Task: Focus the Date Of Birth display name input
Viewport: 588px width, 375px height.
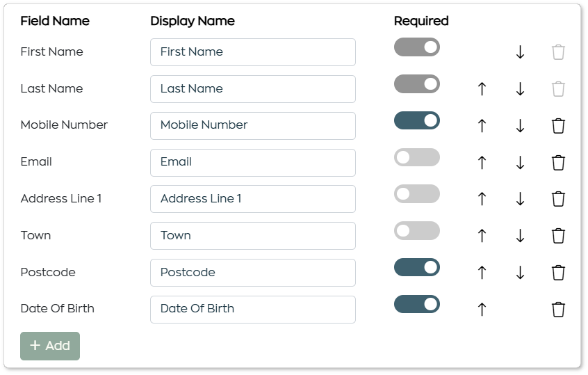Action: (253, 310)
